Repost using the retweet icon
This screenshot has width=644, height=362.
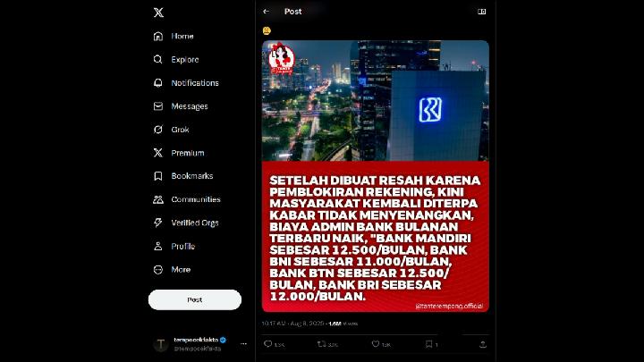pos(322,344)
